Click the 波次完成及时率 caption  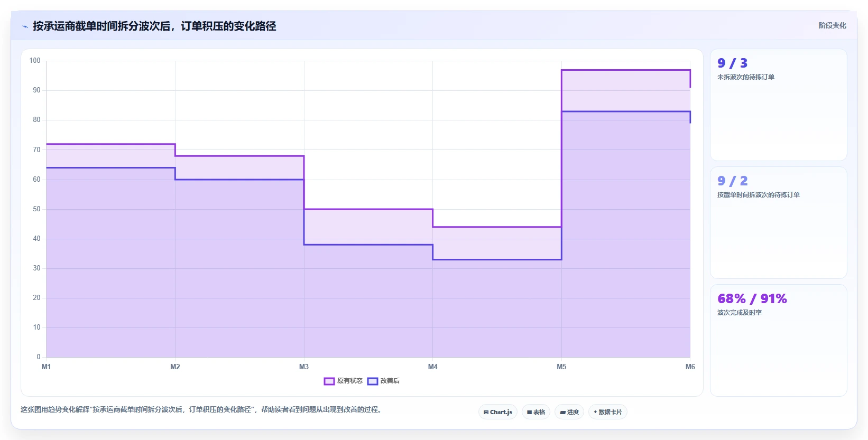(x=740, y=313)
